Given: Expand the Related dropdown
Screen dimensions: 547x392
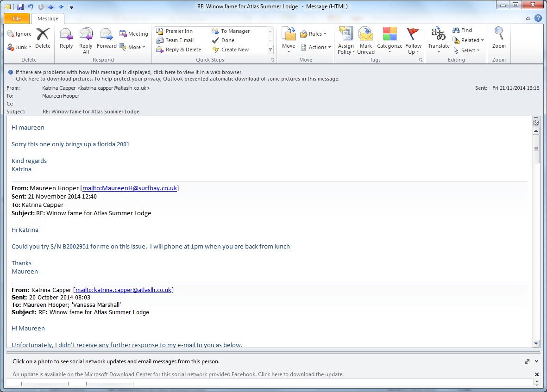Looking at the screenshot, I should point(468,40).
